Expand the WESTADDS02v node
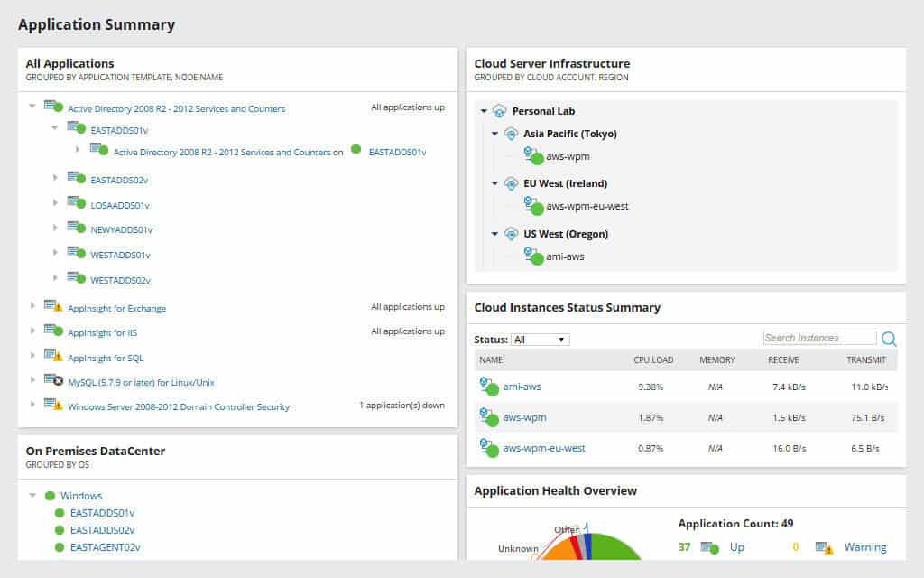924x578 pixels. click(55, 278)
